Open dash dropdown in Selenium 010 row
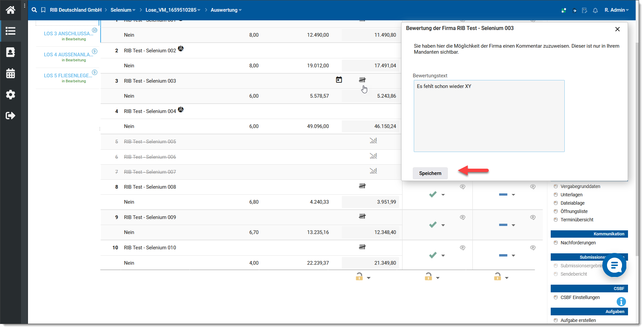Image resolution: width=644 pixels, height=329 pixels. coord(513,256)
